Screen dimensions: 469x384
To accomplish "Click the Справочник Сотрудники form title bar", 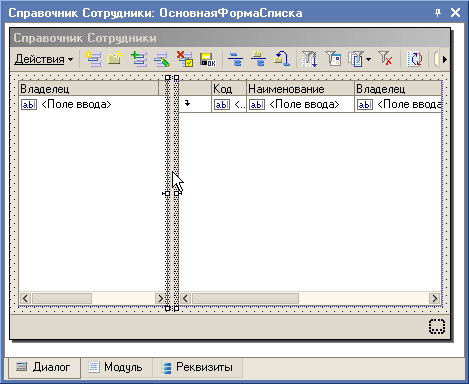I will (x=230, y=38).
